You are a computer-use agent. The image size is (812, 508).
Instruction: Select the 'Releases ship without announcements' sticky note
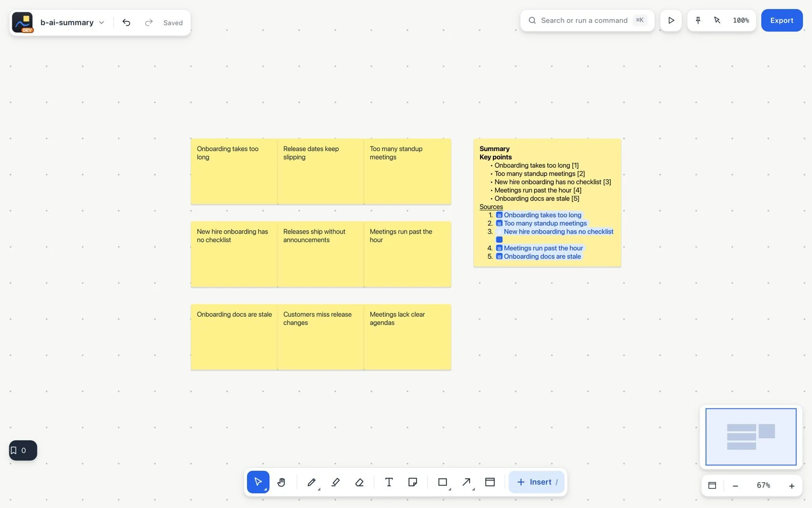tap(321, 254)
